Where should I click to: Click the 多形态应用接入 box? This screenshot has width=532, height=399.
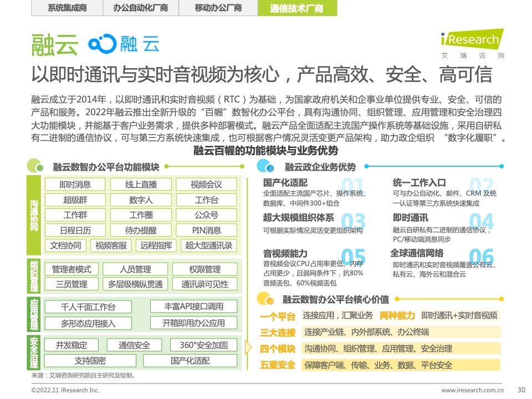click(88, 323)
